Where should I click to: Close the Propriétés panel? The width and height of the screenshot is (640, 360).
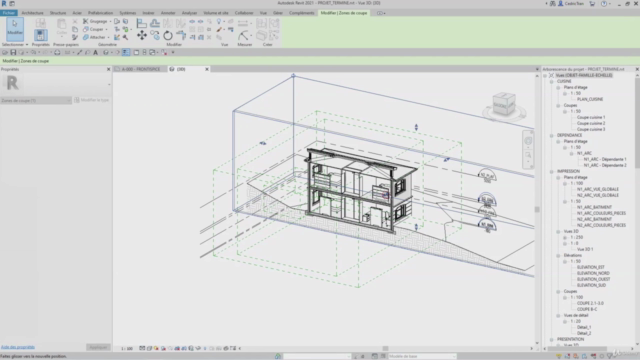tap(109, 69)
